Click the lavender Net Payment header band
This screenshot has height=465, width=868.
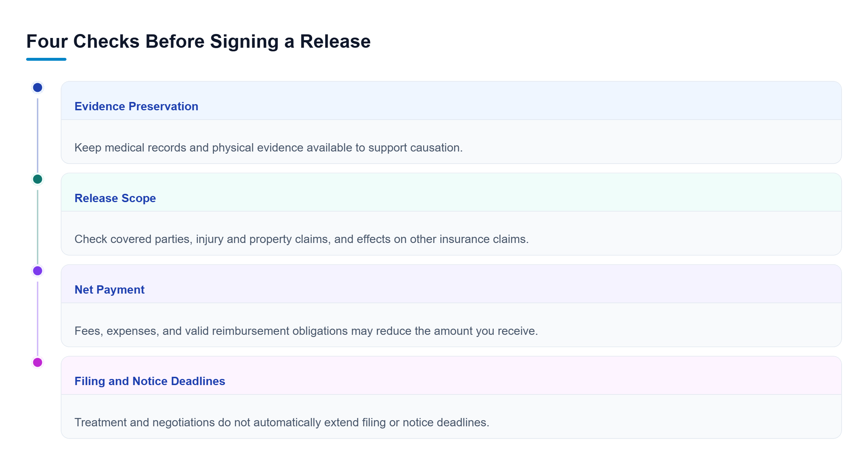click(451, 284)
